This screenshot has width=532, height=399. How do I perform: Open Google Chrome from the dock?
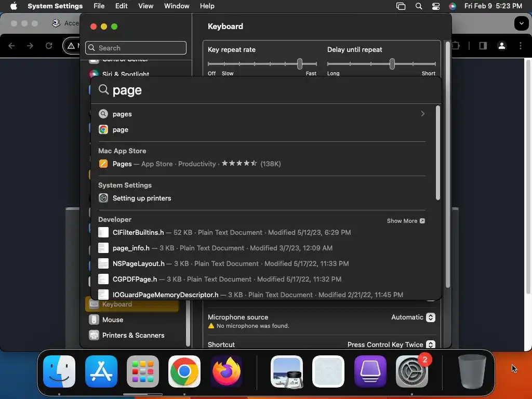pyautogui.click(x=184, y=371)
